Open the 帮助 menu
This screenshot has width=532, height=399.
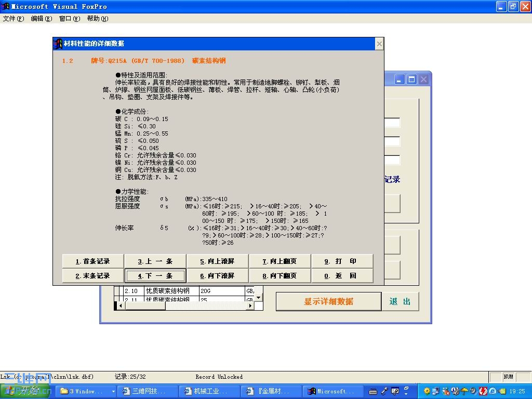coord(97,19)
